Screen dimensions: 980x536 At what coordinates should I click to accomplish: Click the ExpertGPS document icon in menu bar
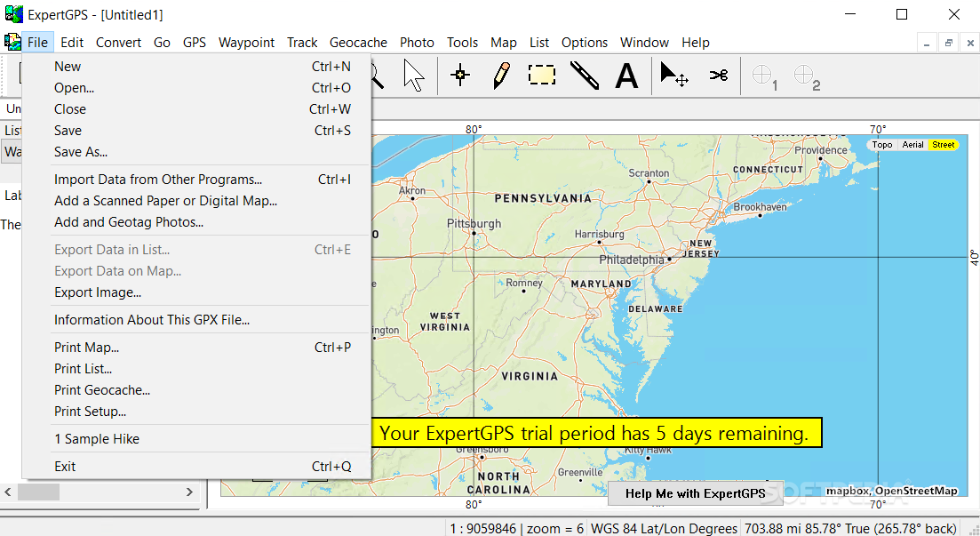point(12,42)
